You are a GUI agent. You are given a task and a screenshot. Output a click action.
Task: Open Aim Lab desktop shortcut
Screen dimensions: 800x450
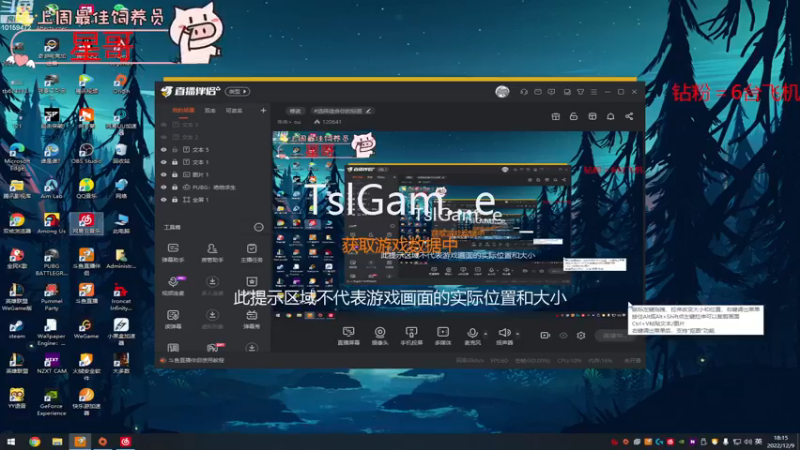tap(51, 188)
